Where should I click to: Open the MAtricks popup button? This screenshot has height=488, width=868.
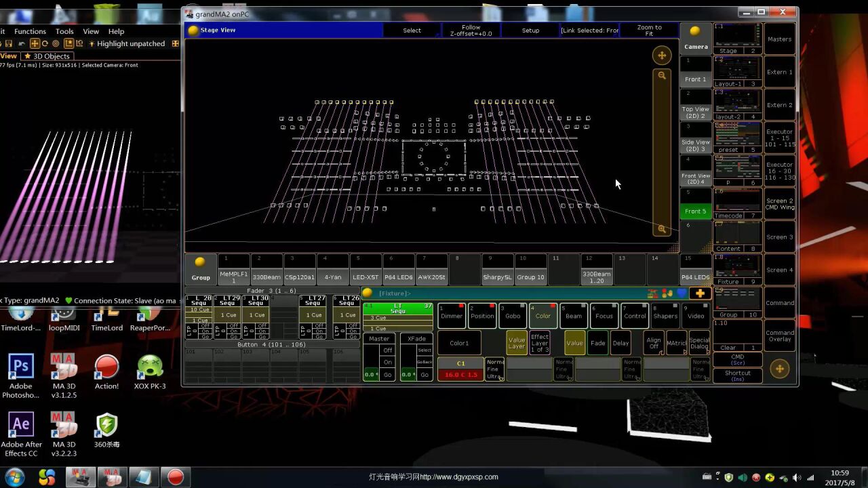point(677,343)
